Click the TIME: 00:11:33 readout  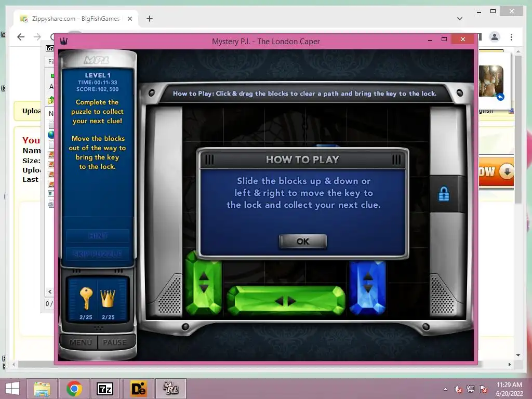97,83
